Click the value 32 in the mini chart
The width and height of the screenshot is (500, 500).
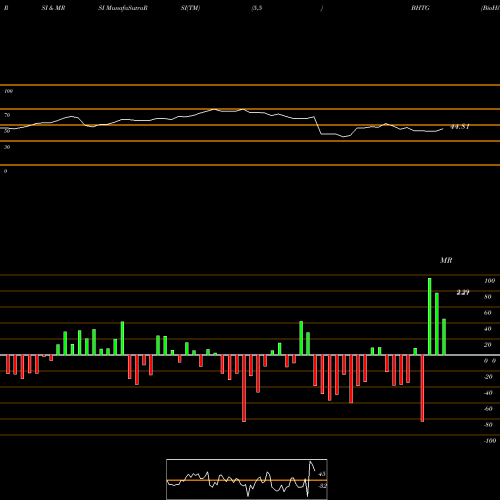click(x=322, y=486)
